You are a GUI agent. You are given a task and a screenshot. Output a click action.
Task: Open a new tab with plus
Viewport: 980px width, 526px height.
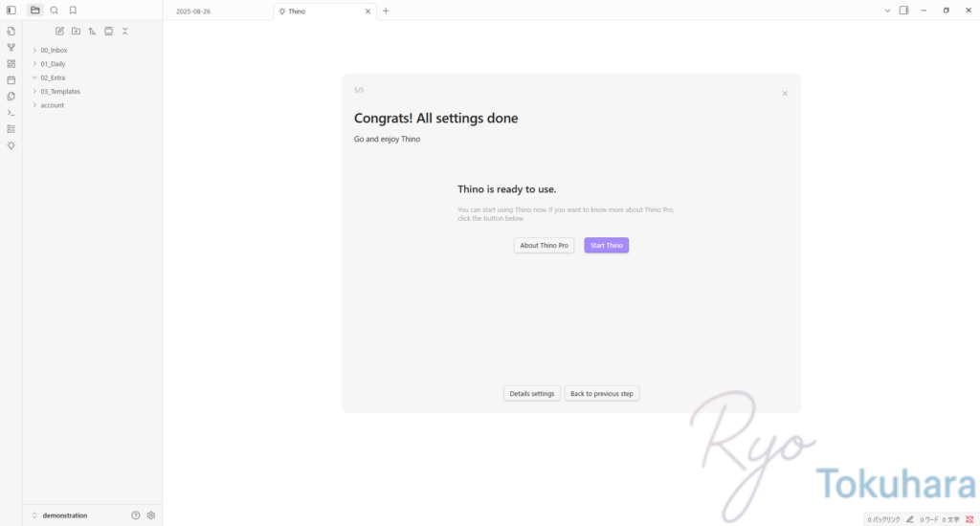386,11
